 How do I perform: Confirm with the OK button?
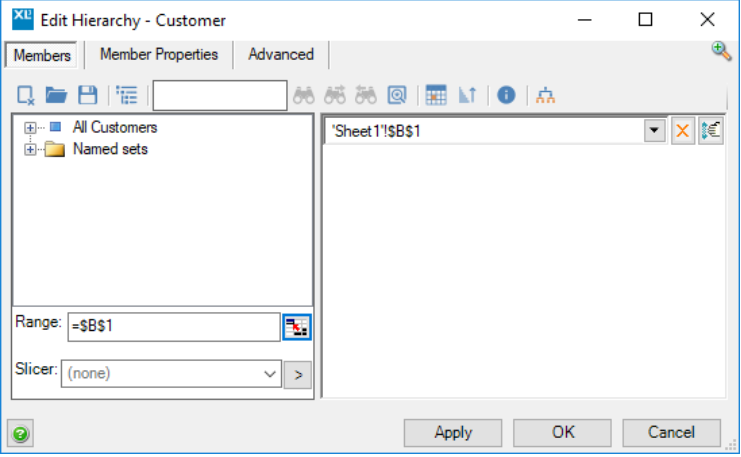(x=562, y=433)
